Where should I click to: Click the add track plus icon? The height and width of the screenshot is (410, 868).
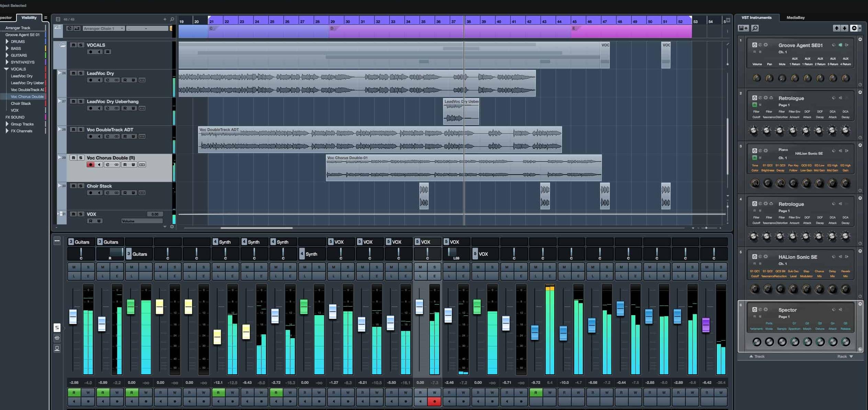coord(165,19)
